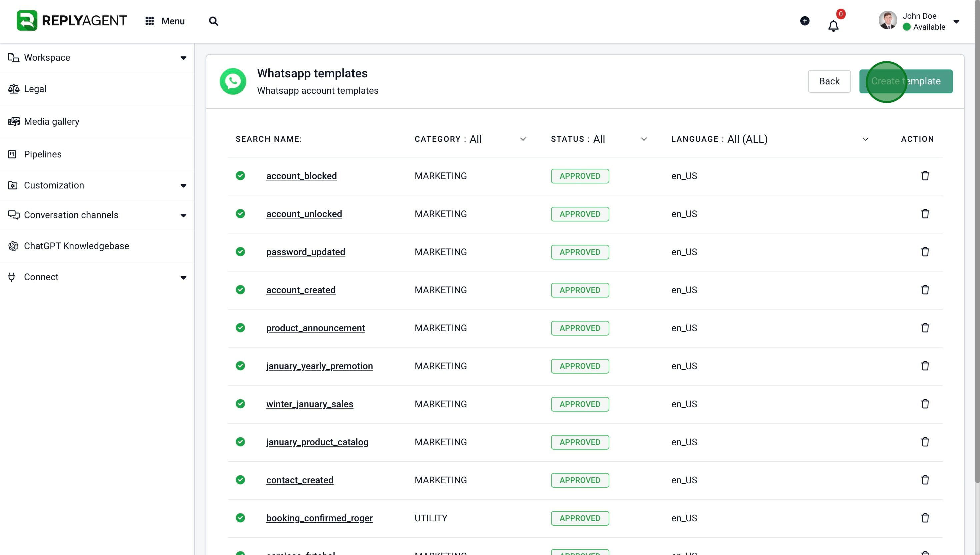980x555 pixels.
Task: Open the John Doe account dropdown arrow
Action: point(956,21)
